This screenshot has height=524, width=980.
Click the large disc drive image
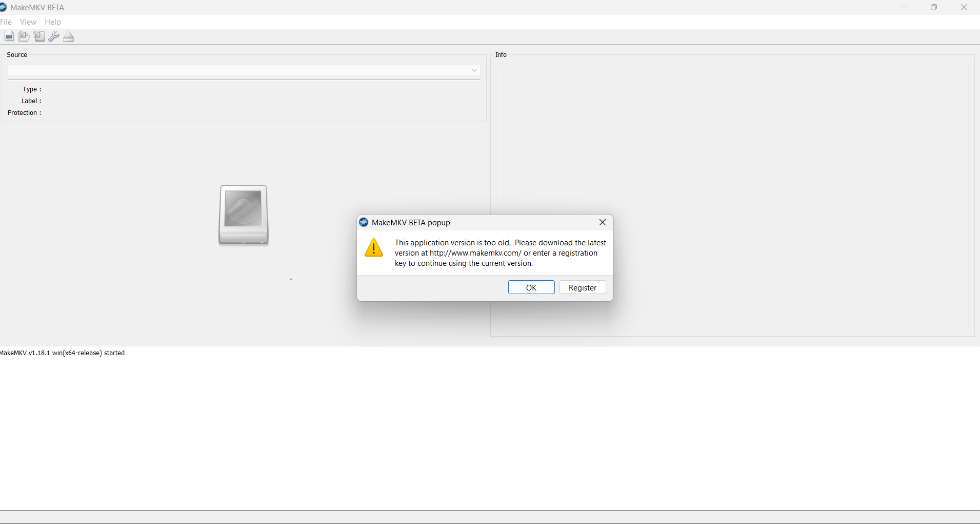(244, 215)
